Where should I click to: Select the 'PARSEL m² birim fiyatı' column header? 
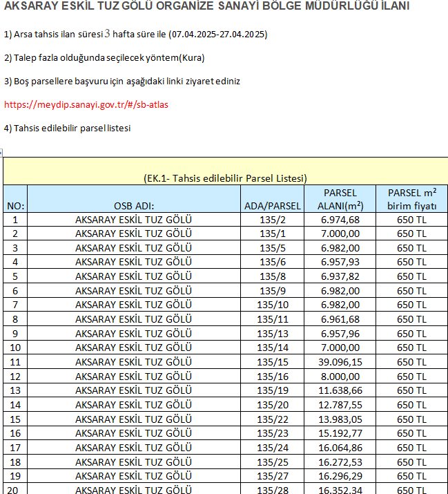[x=411, y=199]
